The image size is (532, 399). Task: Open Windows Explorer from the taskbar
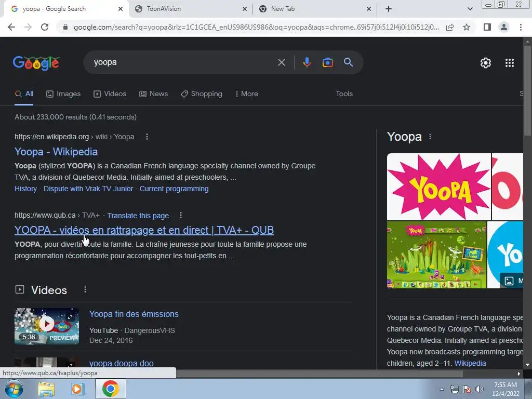point(46,389)
